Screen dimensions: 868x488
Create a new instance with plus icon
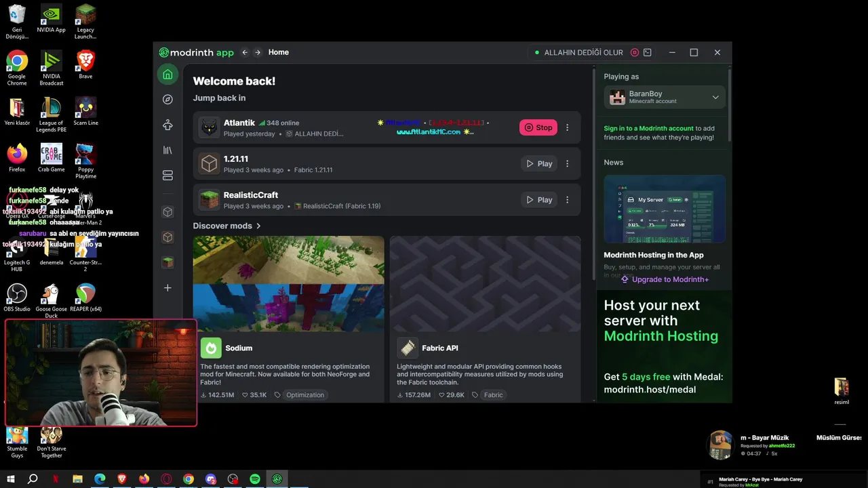click(167, 288)
